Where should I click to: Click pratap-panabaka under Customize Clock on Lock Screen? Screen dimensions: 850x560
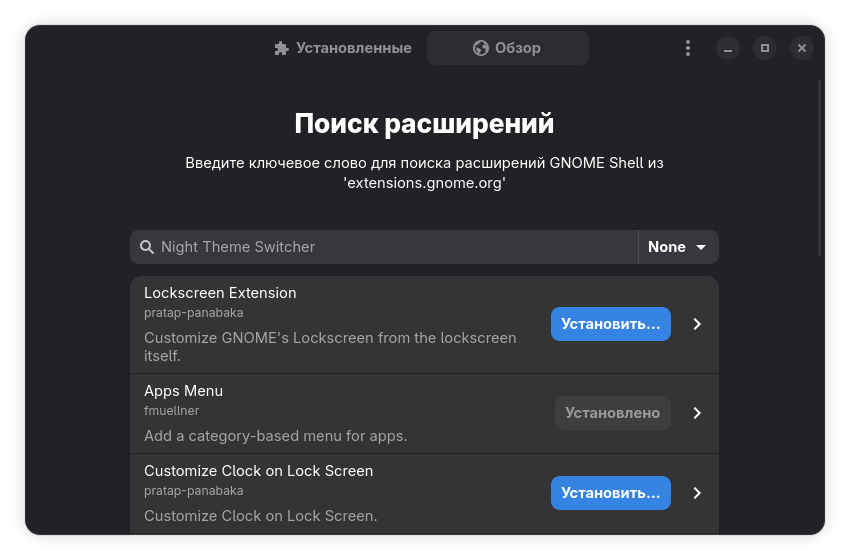click(194, 491)
